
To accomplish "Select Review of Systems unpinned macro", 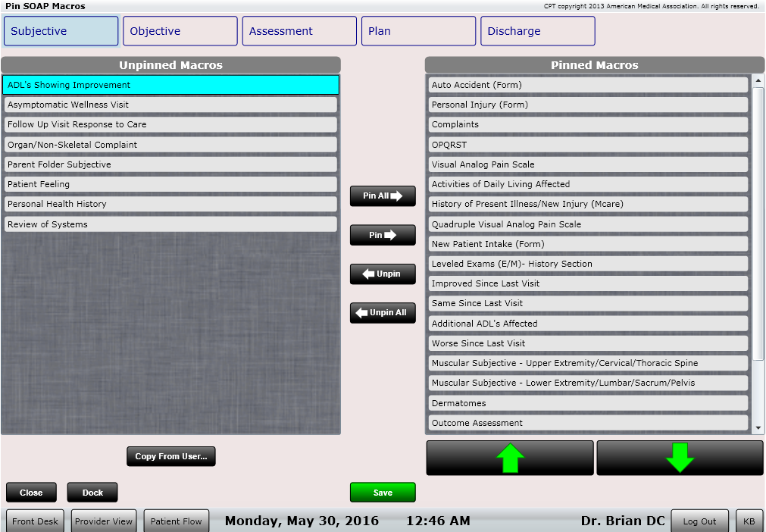I will (x=170, y=224).
